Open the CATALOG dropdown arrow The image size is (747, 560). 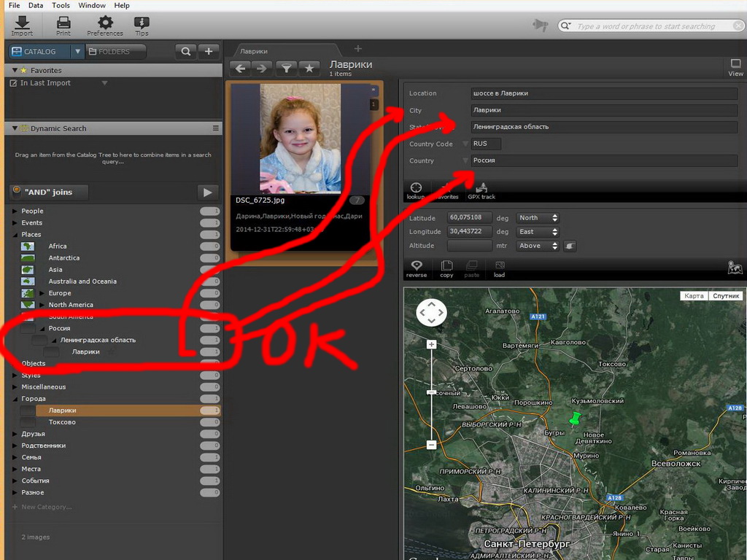pos(77,52)
